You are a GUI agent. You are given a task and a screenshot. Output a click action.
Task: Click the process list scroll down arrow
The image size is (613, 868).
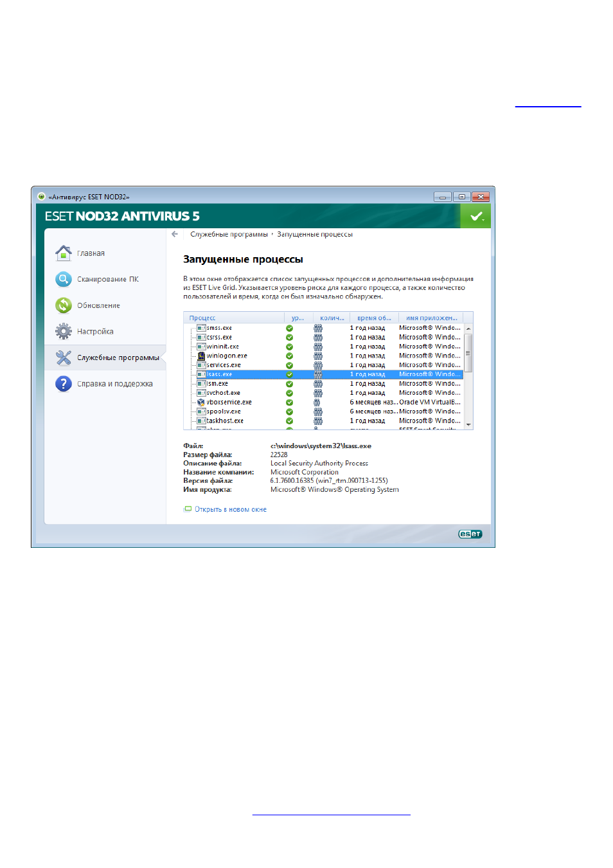[468, 424]
